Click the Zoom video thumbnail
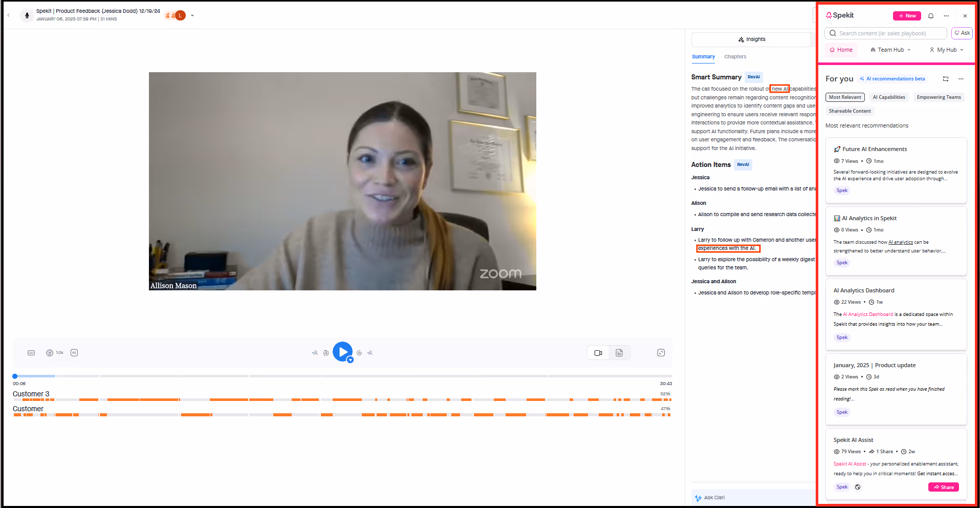 click(342, 181)
